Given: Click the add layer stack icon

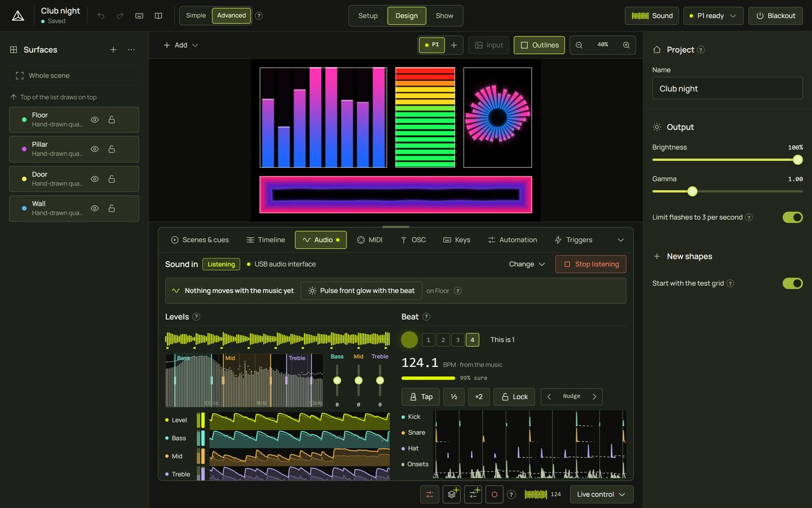Looking at the screenshot, I should point(452,495).
